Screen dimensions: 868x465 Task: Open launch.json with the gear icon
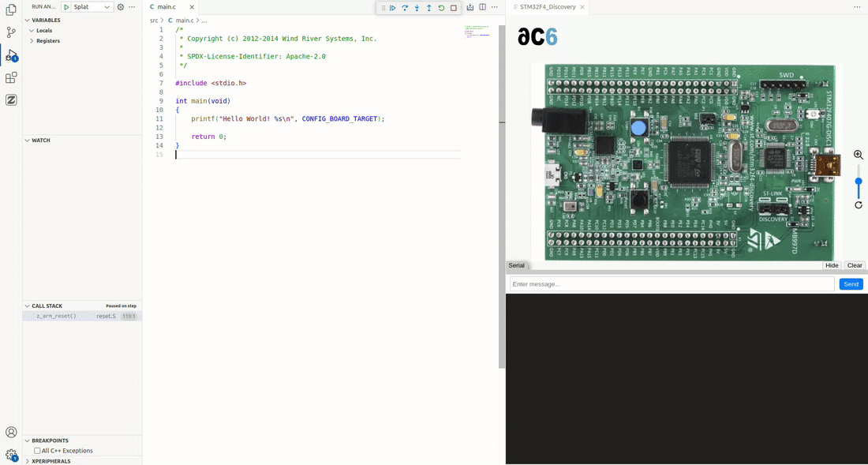click(x=120, y=7)
